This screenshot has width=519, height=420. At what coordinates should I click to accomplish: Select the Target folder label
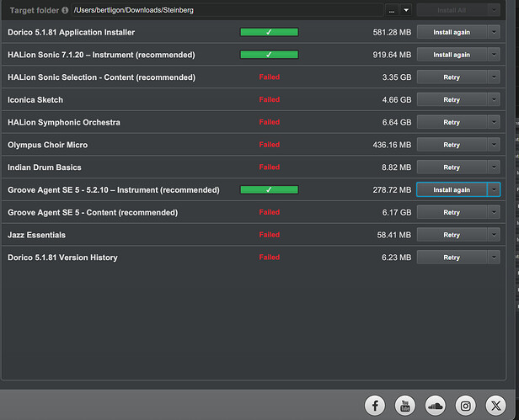point(35,10)
